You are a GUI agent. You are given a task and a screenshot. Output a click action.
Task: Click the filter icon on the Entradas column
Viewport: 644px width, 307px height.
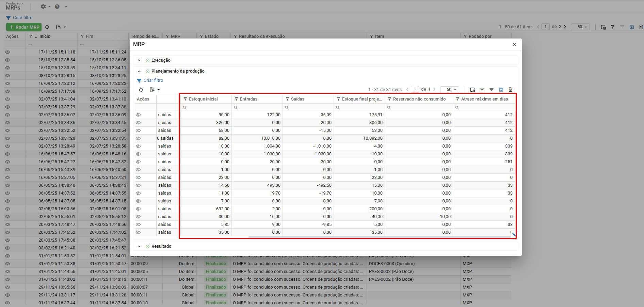click(237, 99)
